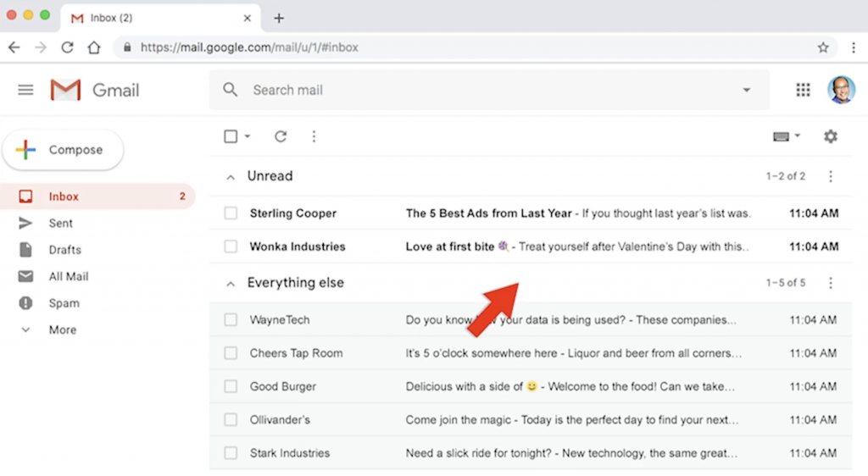Tick the select-all checkbox

pos(231,136)
